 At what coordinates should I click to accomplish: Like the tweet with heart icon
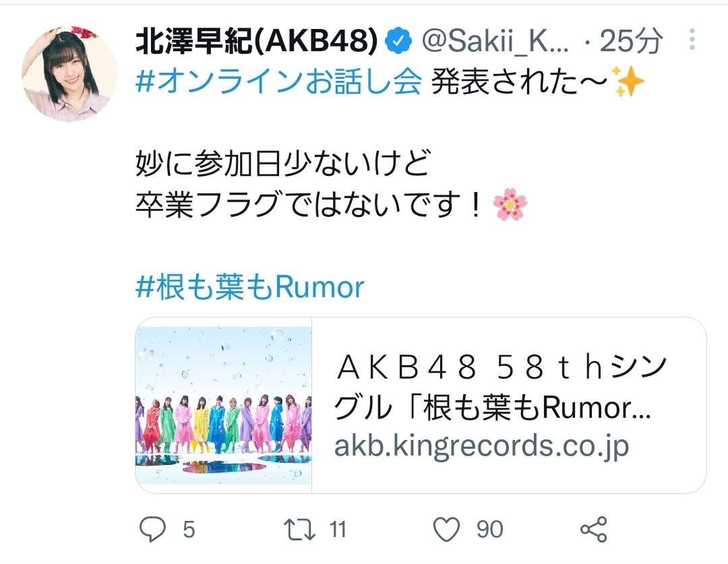coord(446,529)
